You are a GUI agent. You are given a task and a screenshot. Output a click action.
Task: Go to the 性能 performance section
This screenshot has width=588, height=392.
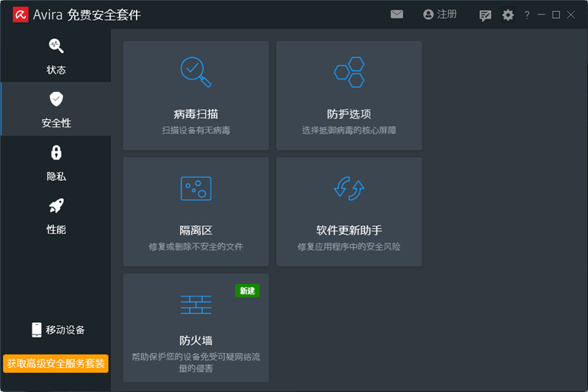(56, 215)
